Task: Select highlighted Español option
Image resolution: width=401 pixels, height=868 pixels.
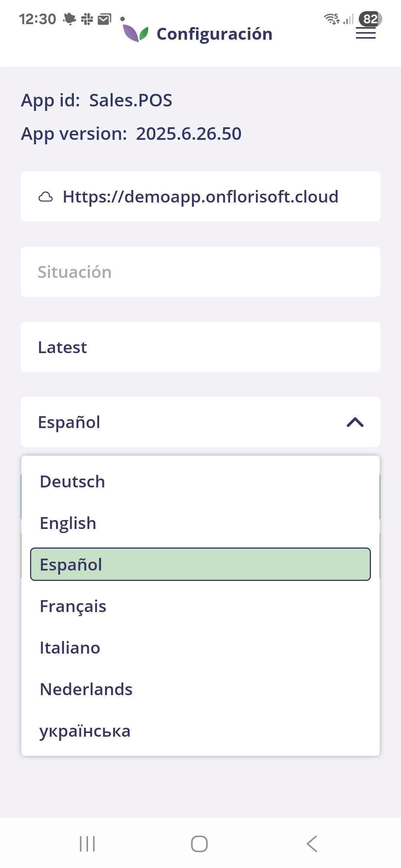Action: pyautogui.click(x=200, y=564)
